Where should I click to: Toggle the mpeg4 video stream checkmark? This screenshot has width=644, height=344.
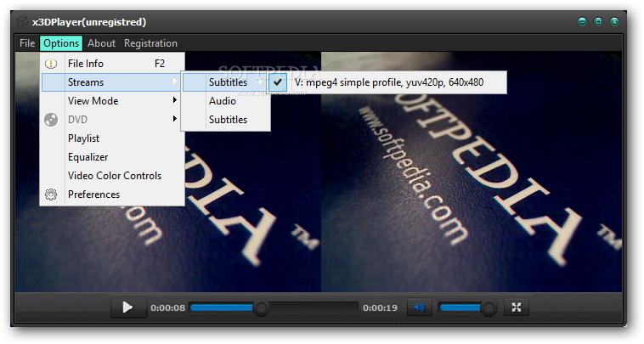coord(278,82)
